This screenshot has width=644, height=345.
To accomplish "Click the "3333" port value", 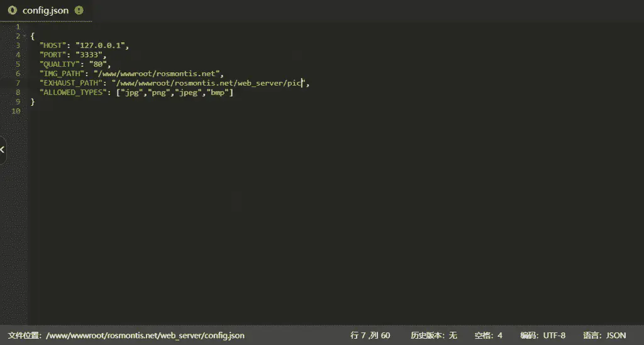I will 89,55.
